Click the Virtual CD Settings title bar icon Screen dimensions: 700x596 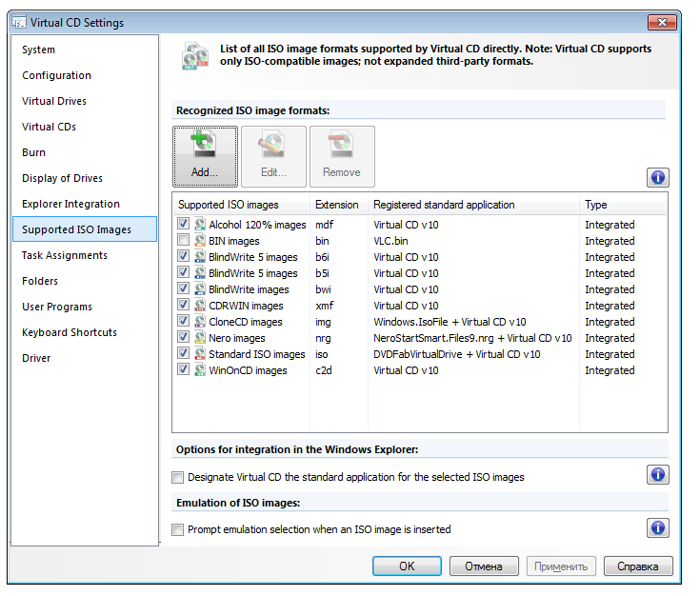[20, 22]
